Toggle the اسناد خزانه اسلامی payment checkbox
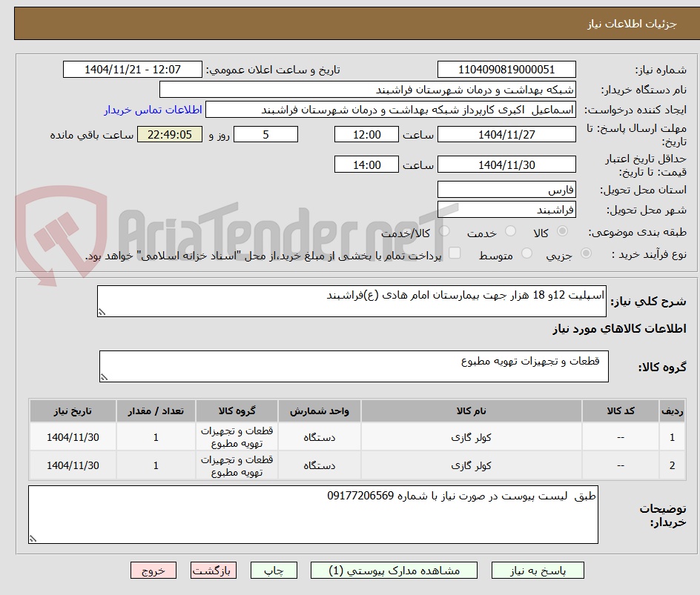Viewport: 700px width, 595px height. [455, 253]
